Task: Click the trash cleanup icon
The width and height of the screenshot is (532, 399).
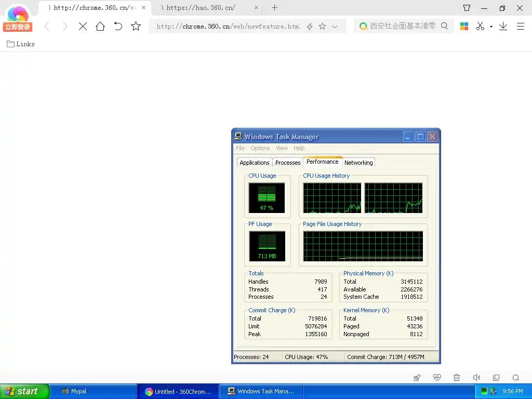Action: point(457,377)
